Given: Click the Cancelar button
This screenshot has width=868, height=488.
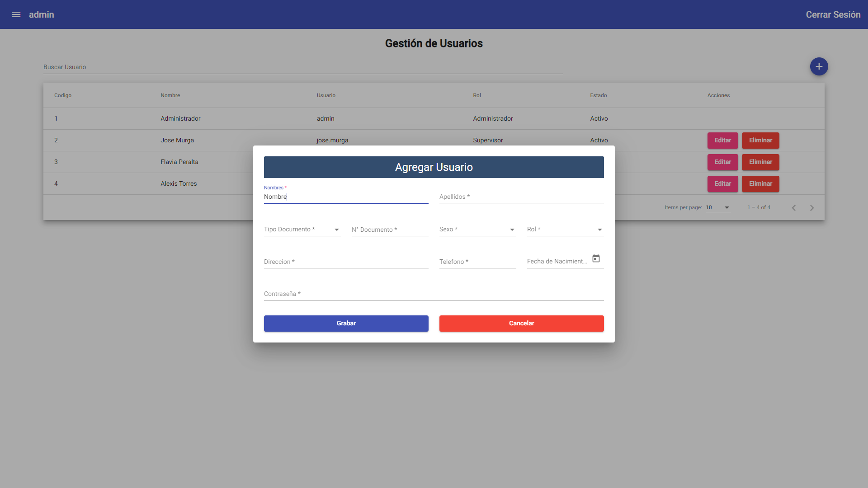Looking at the screenshot, I should pos(521,323).
